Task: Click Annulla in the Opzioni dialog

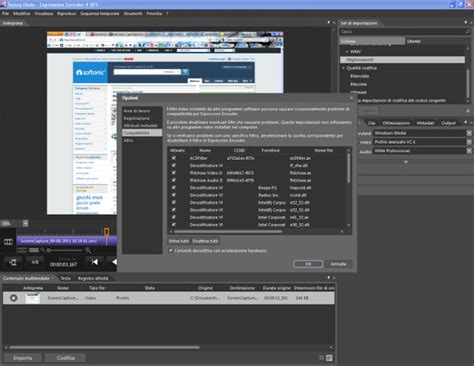Action: [x=338, y=264]
